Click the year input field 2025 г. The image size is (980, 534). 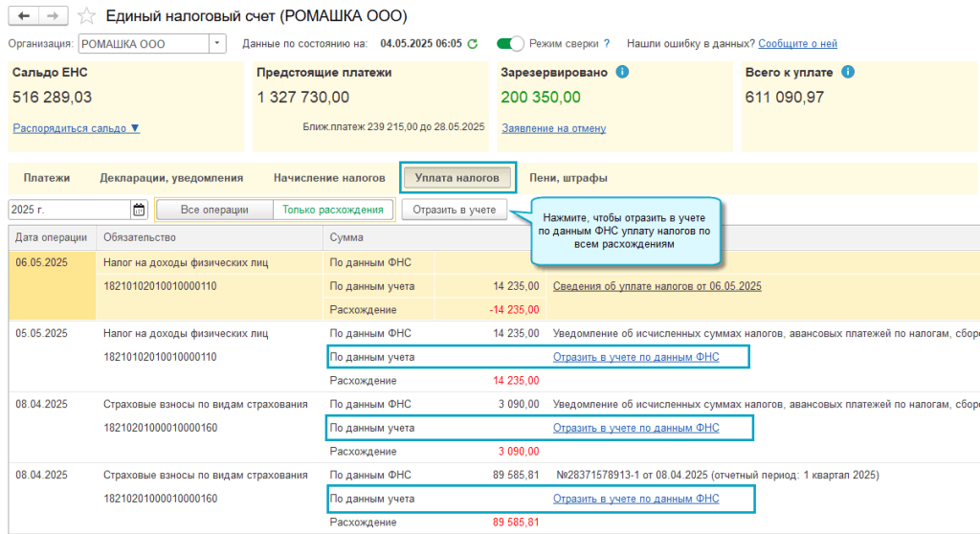click(x=67, y=210)
